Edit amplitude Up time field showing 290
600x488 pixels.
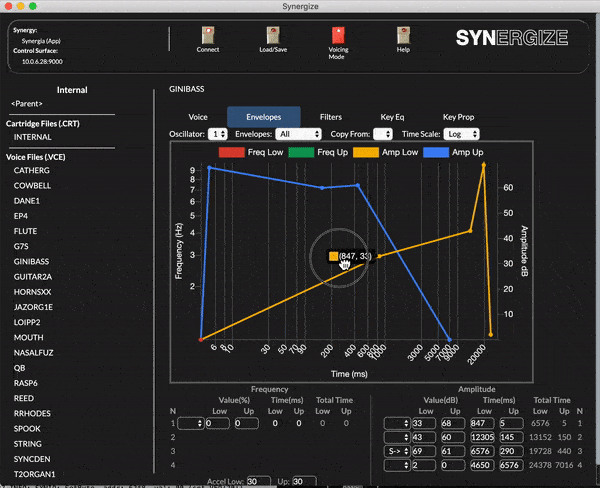pos(511,451)
